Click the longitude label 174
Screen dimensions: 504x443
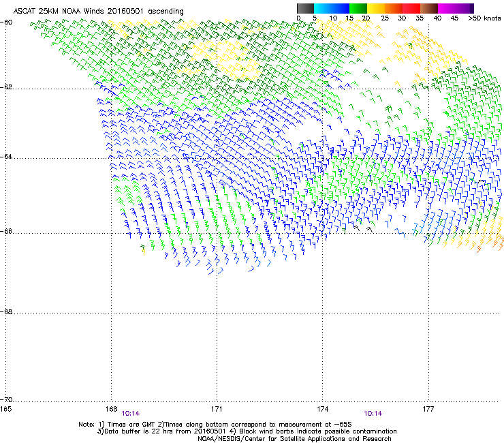click(322, 409)
